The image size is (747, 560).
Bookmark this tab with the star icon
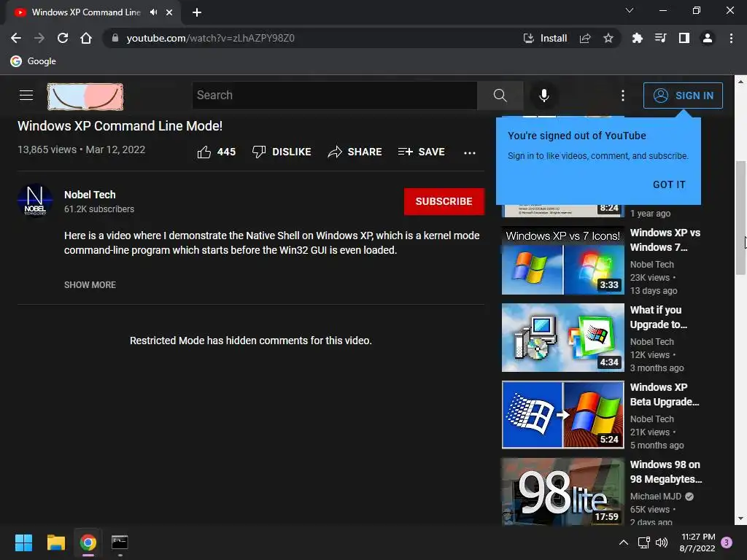pyautogui.click(x=608, y=38)
